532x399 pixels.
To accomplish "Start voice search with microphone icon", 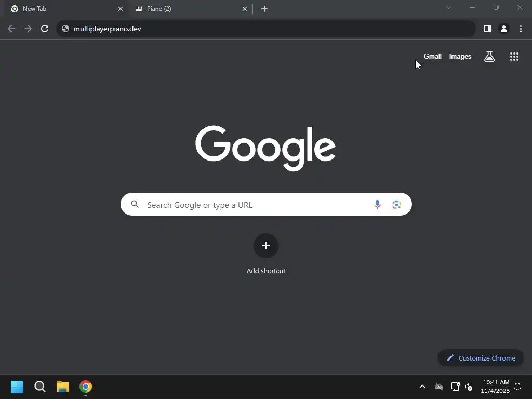I will (x=377, y=205).
